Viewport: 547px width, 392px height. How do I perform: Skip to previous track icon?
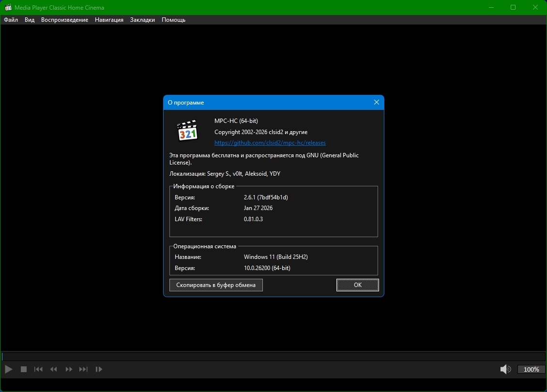click(38, 369)
